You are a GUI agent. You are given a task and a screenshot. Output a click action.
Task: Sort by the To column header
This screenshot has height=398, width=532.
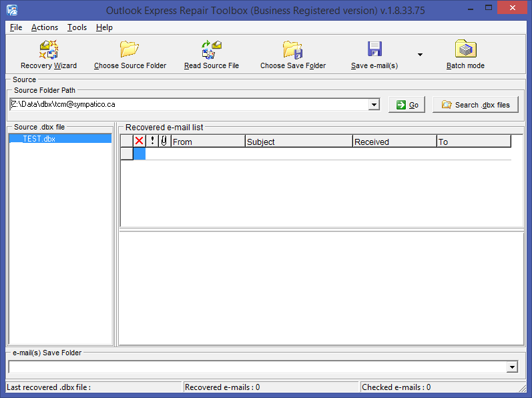point(474,141)
